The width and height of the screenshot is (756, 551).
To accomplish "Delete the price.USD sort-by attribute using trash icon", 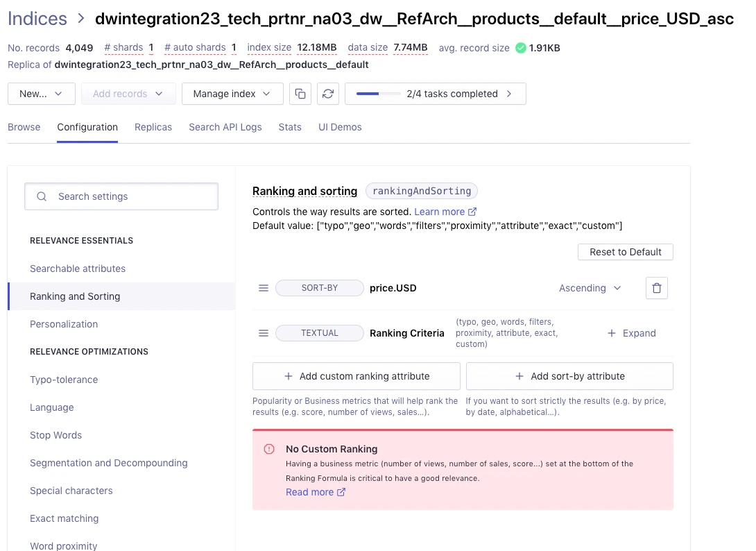I will [656, 287].
